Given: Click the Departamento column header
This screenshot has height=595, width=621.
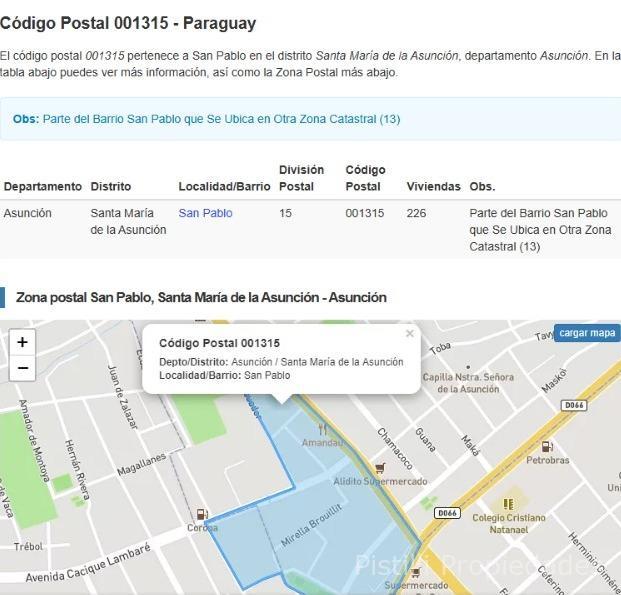Looking at the screenshot, I should click(x=43, y=186).
